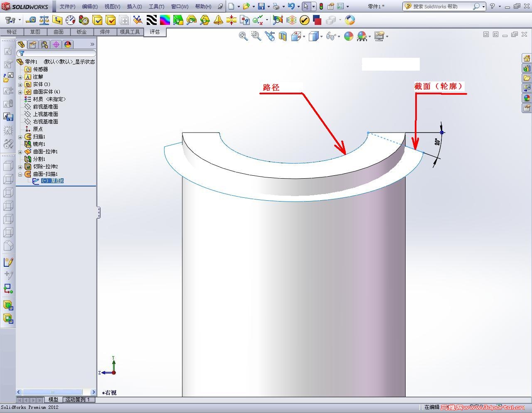The width and height of the screenshot is (532, 413).
Task: Switch to the 草图 tab
Action: [35, 32]
